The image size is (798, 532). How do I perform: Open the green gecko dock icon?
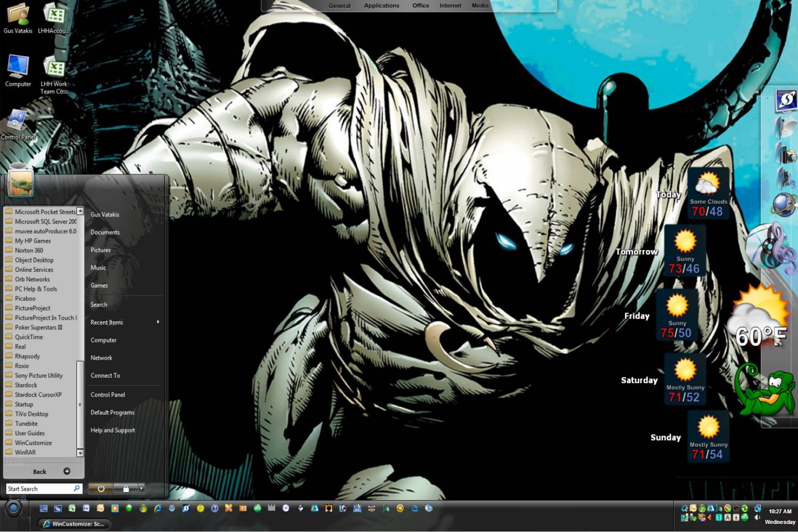(x=765, y=390)
